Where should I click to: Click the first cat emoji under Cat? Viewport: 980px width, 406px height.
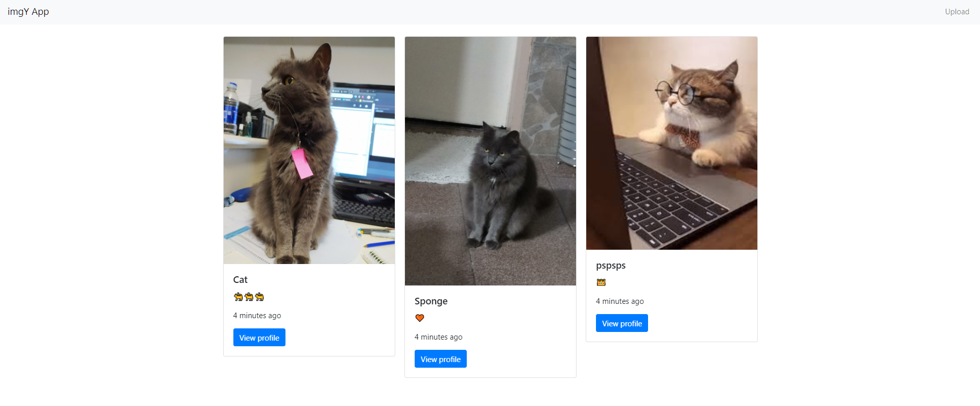238,297
